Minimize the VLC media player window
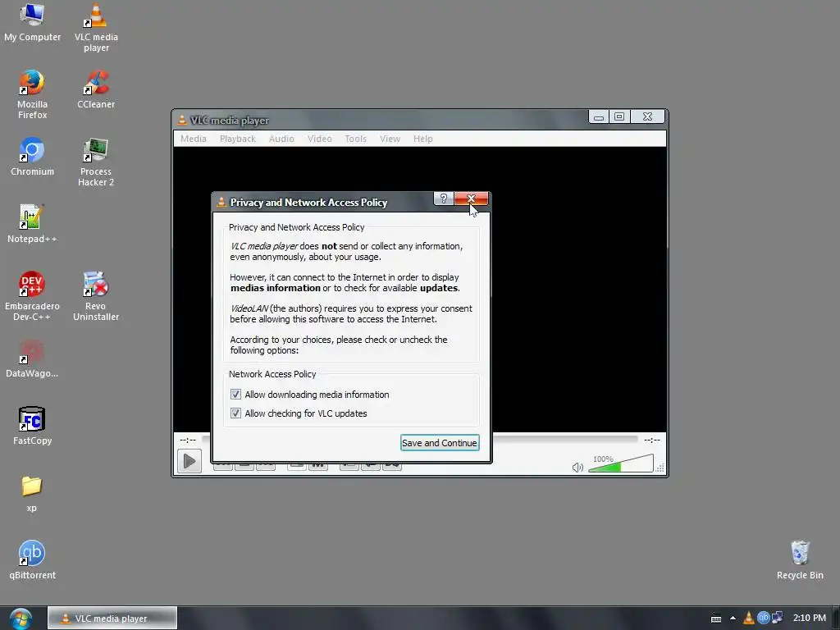Viewport: 840px width, 630px height. click(599, 116)
